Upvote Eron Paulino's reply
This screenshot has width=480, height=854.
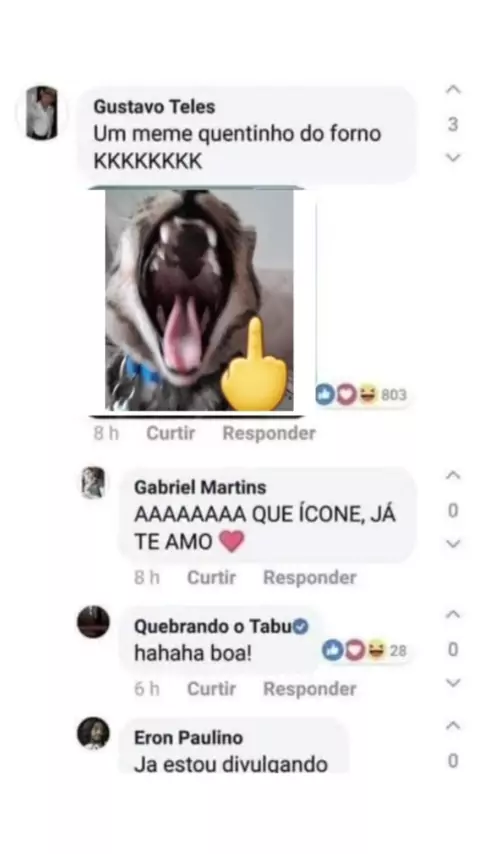[453, 726]
